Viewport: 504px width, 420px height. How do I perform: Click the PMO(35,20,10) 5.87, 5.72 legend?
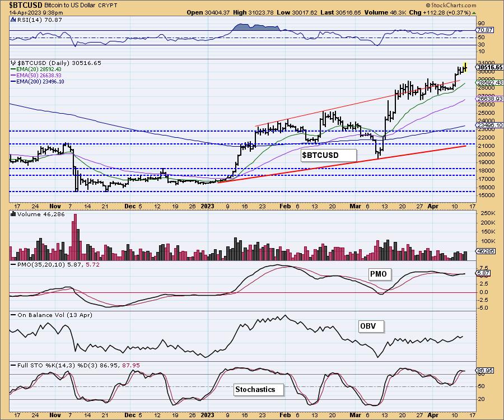pyautogui.click(x=55, y=265)
